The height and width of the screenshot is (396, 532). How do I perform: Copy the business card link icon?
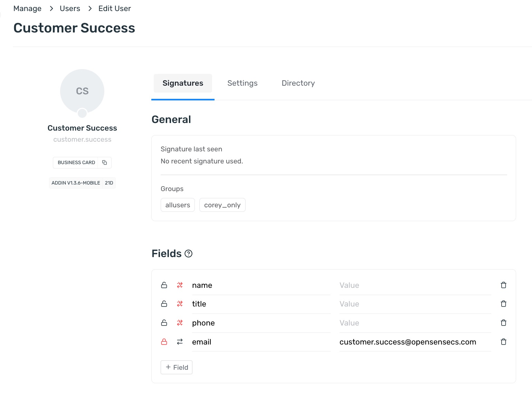click(x=105, y=162)
